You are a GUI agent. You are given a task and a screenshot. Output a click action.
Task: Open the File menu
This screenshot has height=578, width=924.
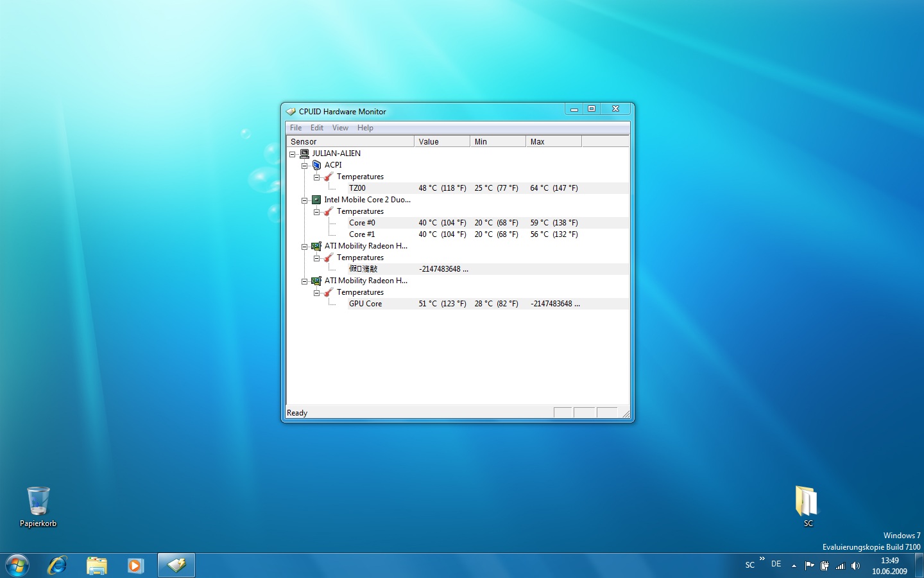tap(296, 128)
